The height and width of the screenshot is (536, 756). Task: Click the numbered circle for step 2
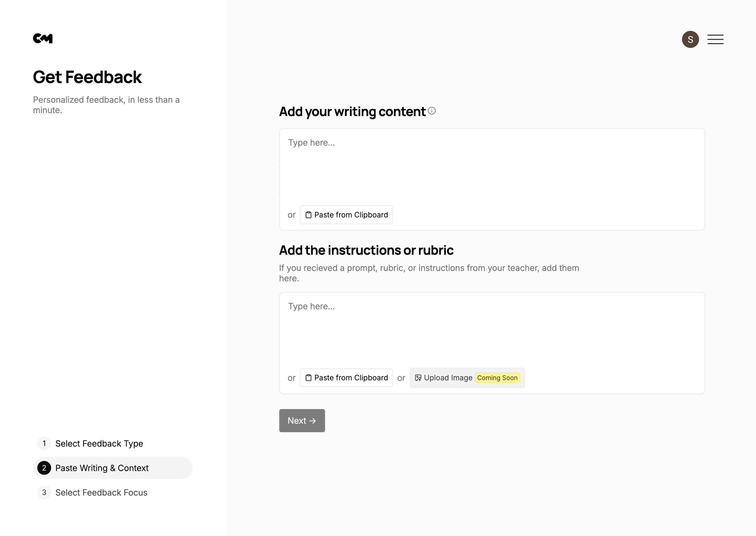pos(44,468)
